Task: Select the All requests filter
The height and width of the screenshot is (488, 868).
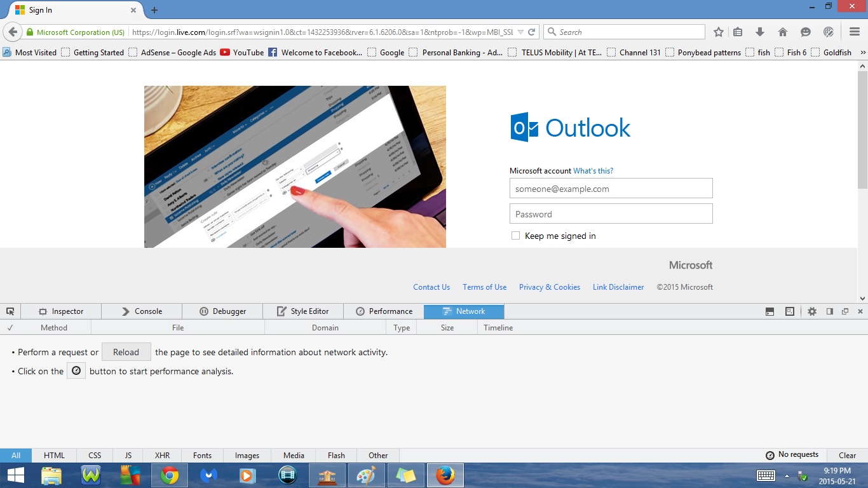Action: (16, 455)
